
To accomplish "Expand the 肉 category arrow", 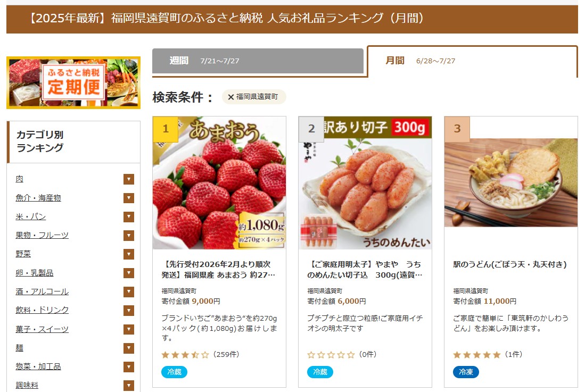I will (x=129, y=179).
